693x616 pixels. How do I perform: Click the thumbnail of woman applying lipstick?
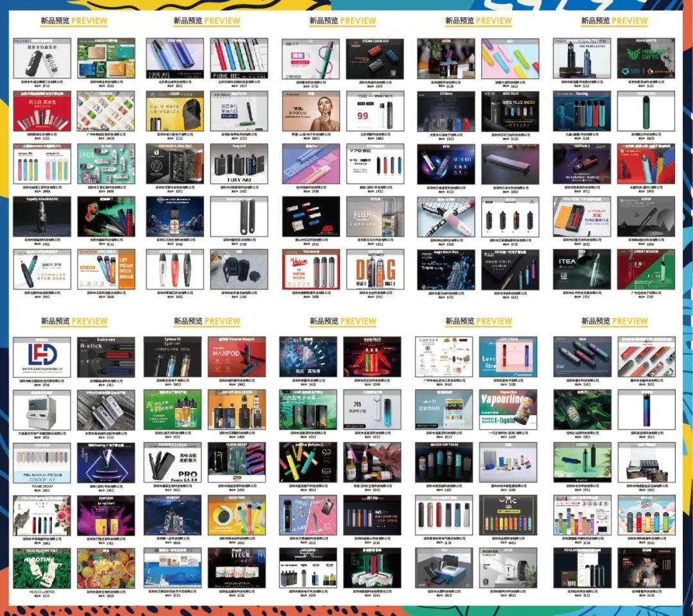pos(311,112)
